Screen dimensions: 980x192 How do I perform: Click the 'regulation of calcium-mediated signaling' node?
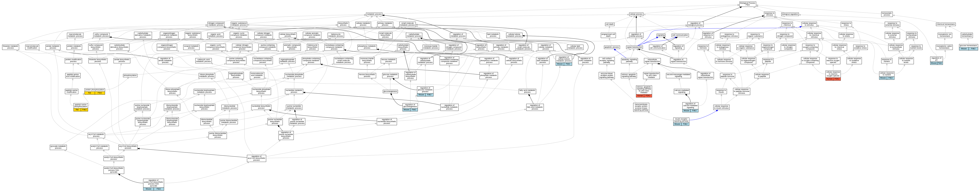pyautogui.click(x=690, y=107)
